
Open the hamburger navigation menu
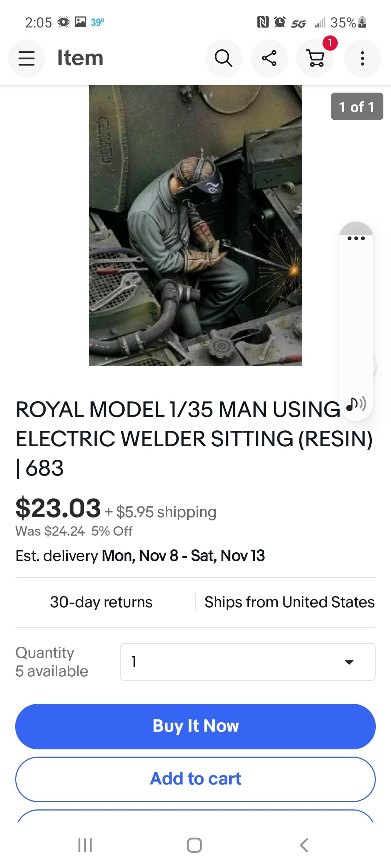click(x=26, y=58)
